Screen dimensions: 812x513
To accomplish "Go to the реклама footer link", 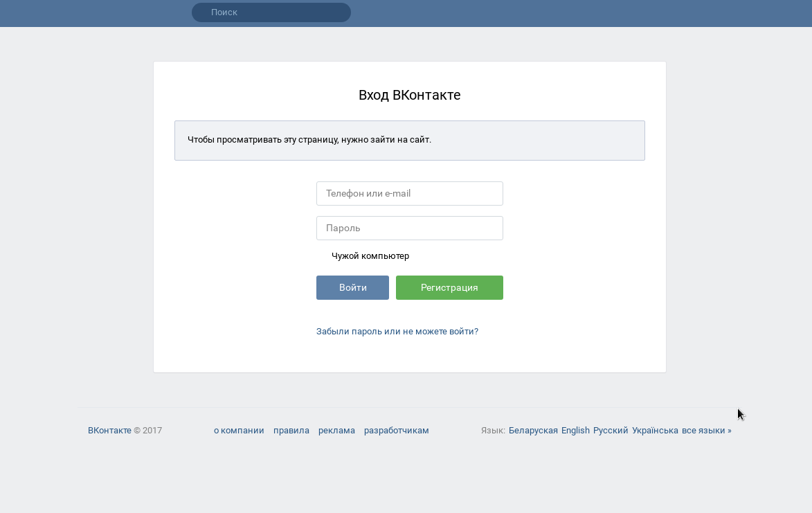I will click(336, 431).
